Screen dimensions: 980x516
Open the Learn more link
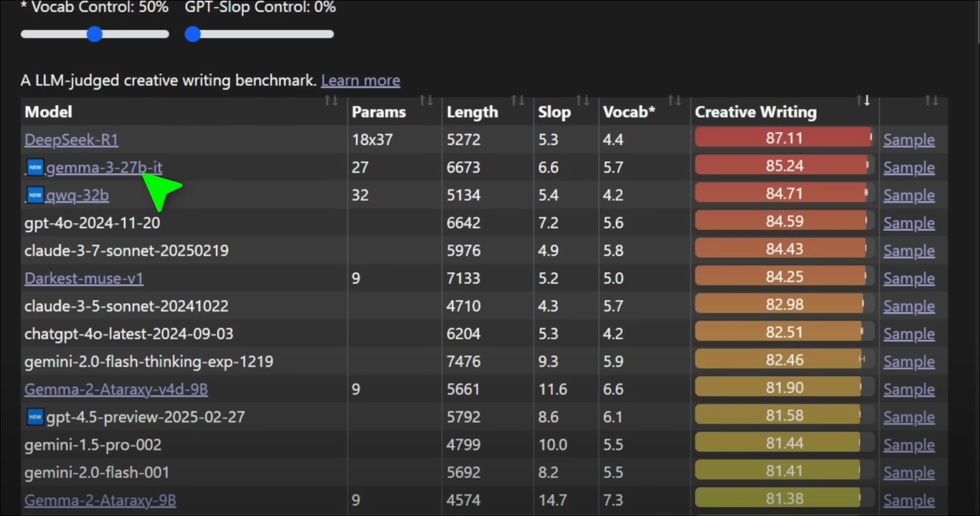(x=360, y=81)
